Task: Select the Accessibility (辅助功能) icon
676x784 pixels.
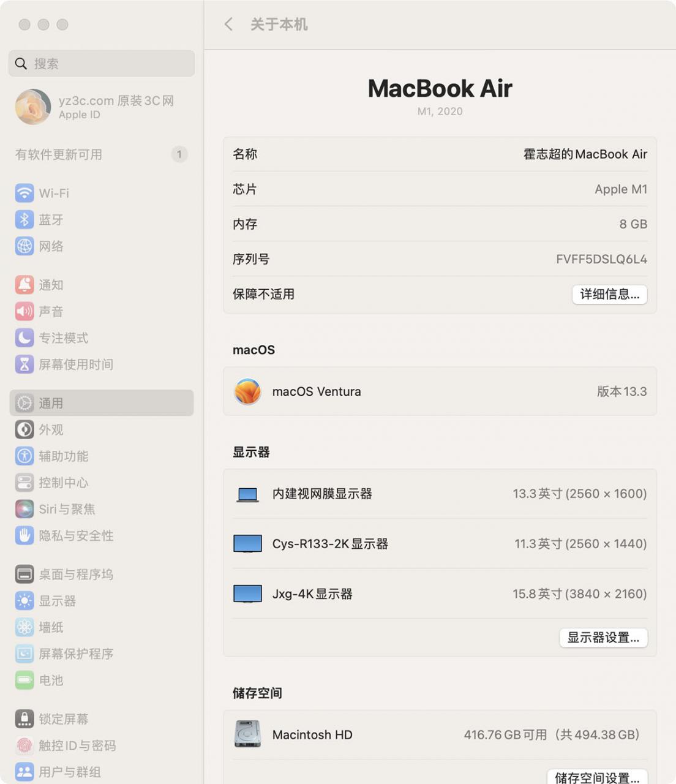Action: [24, 456]
